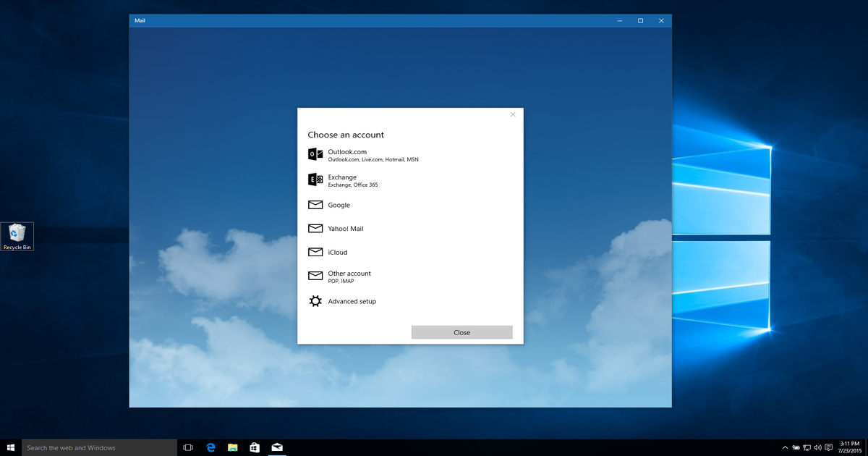Click the Search the web and Windows box

click(100, 447)
